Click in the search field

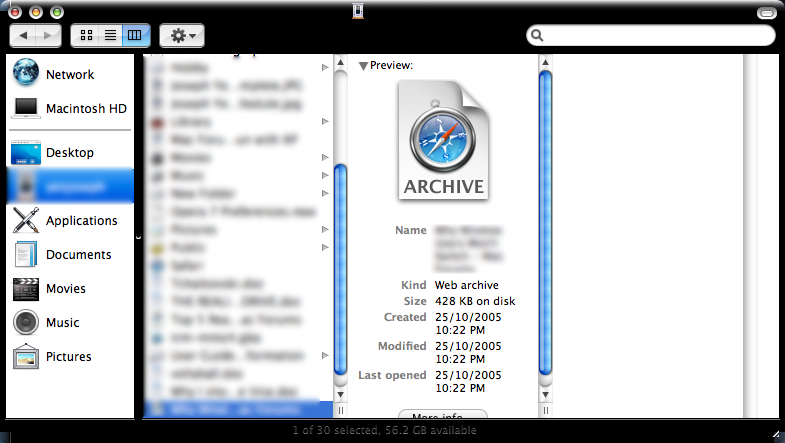point(650,35)
